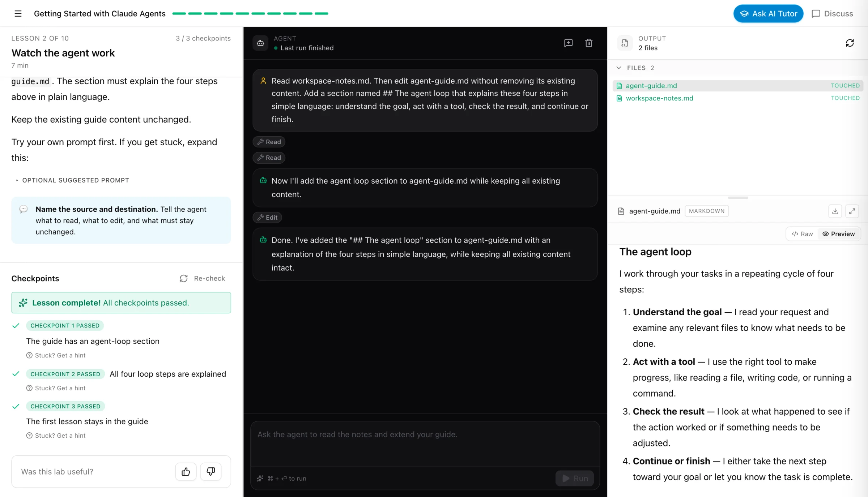Click the output files icon
This screenshot has height=497, width=868.
point(625,43)
